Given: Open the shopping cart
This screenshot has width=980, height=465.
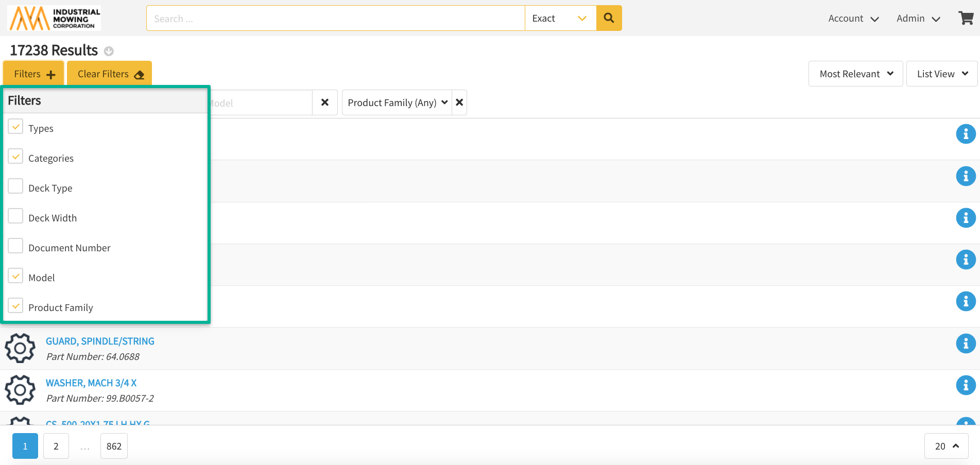Looking at the screenshot, I should 966,18.
